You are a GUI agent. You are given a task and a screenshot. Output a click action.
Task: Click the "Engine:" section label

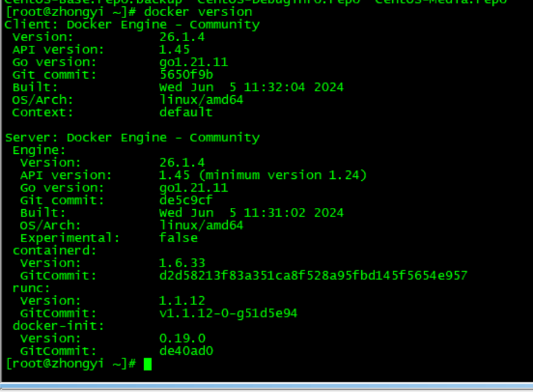point(39,150)
